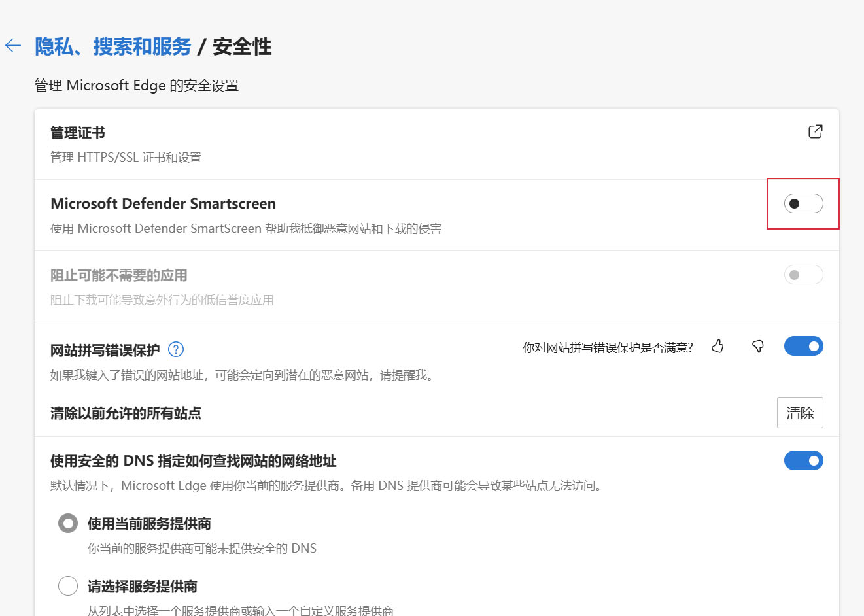Click the 你对网站拼写错误保护是否满意? text

click(608, 348)
